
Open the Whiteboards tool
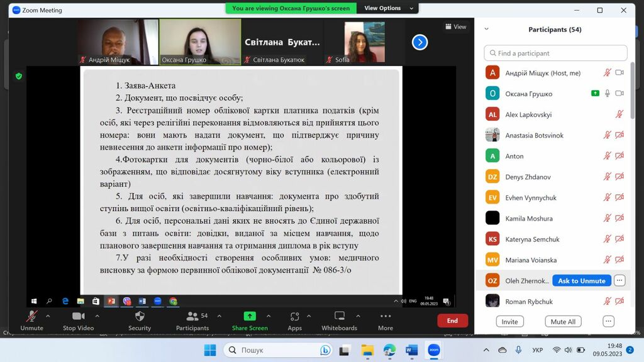coord(339,317)
